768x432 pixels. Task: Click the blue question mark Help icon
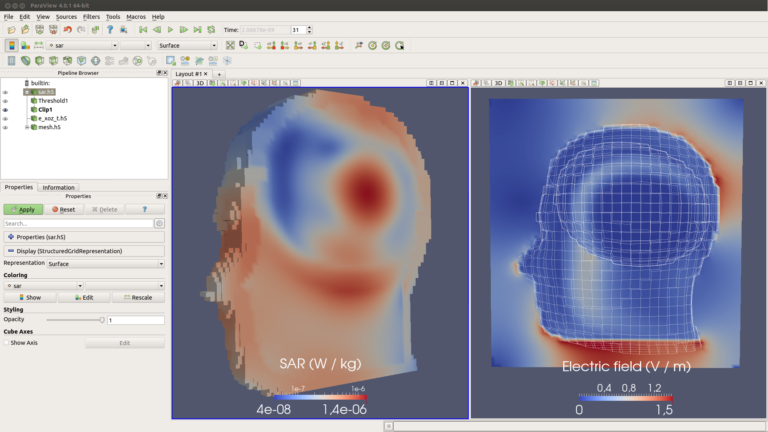pyautogui.click(x=109, y=30)
